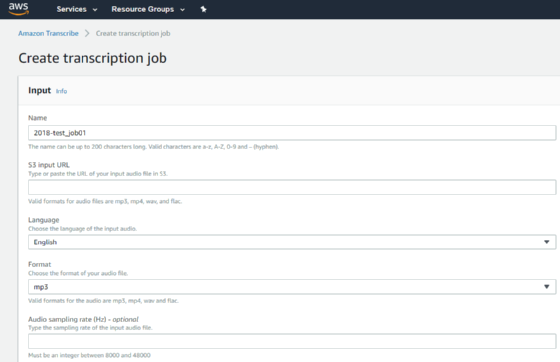The image size is (560, 362).
Task: Open the Services menu
Action: click(77, 9)
